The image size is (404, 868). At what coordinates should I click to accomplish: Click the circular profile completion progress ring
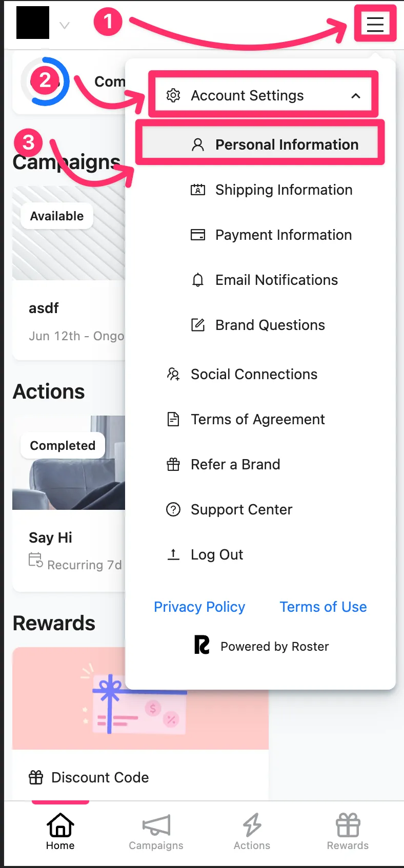point(45,81)
